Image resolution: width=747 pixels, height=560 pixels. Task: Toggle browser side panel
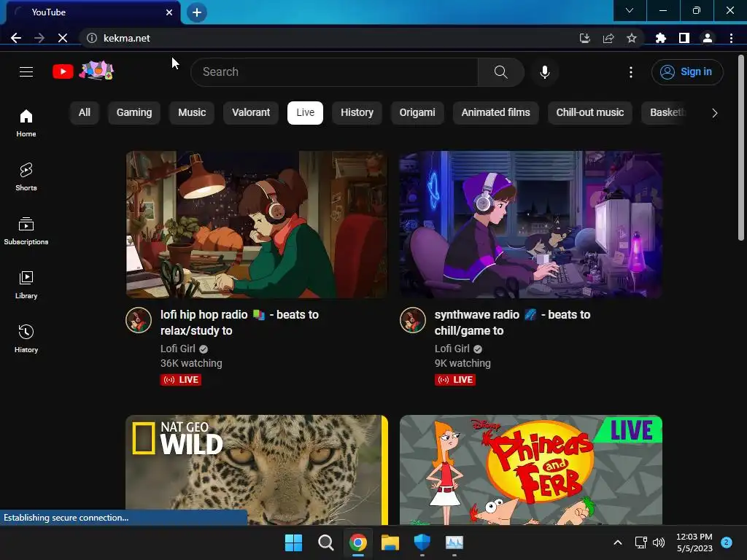coord(684,38)
